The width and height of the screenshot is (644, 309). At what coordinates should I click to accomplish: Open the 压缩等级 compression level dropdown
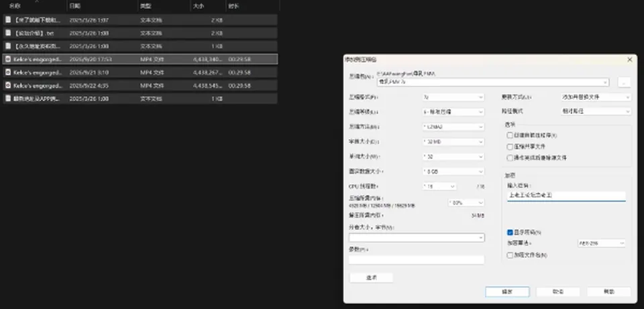[x=453, y=112]
